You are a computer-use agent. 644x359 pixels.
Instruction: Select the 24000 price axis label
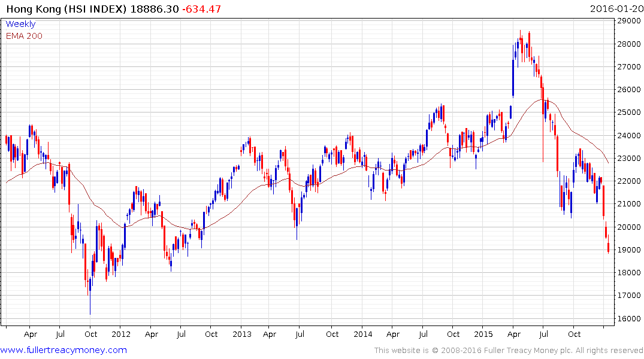coord(629,135)
